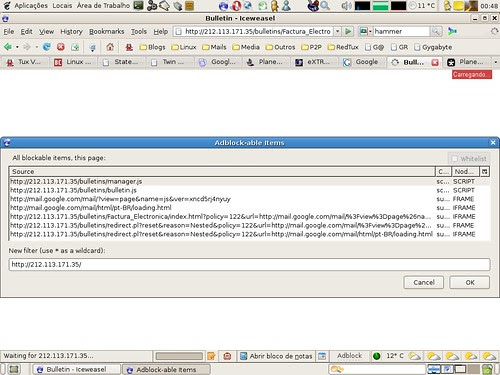The image size is (500, 375).
Task: Open the File menu
Action: click(x=9, y=32)
